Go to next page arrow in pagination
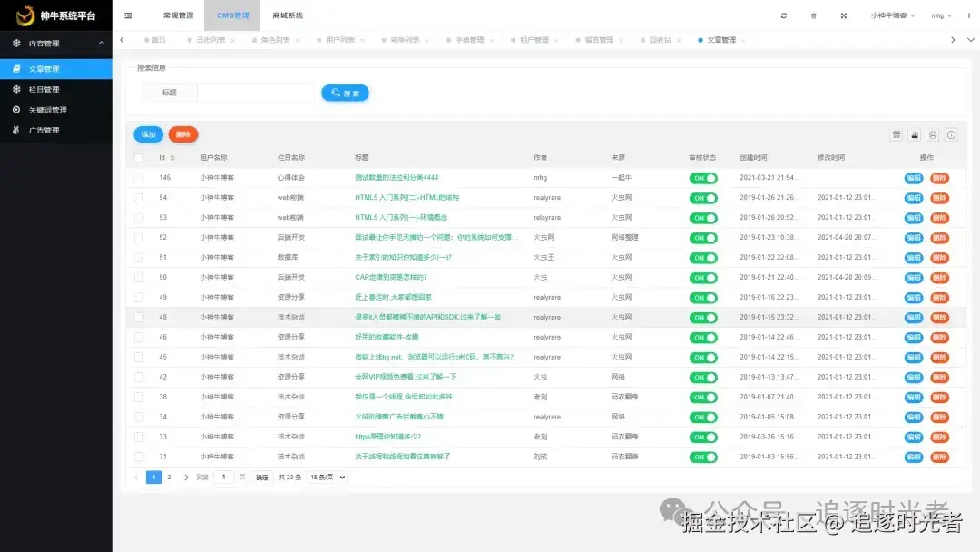The height and width of the screenshot is (552, 980). coord(186,478)
